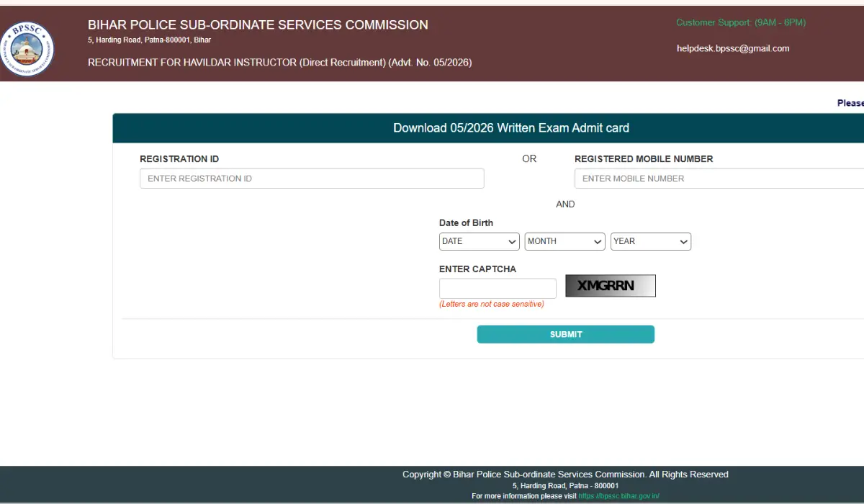Image resolution: width=864 pixels, height=504 pixels.
Task: Click the Bihar Police Sub-Ordinate Services Commission title
Action: [x=258, y=24]
